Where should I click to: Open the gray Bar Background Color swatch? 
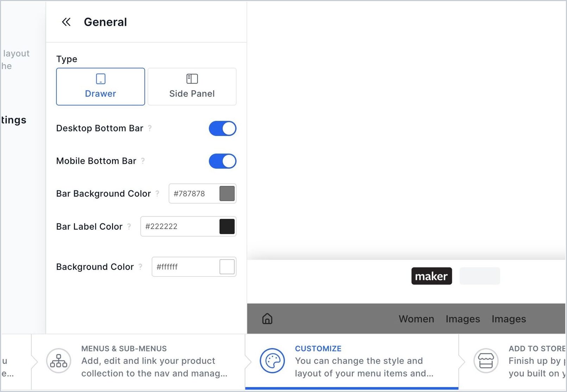(x=227, y=194)
